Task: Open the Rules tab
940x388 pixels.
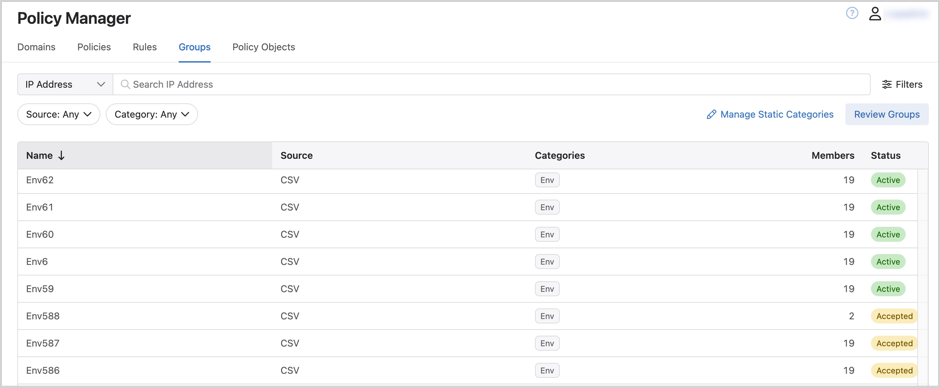Action: pos(144,47)
